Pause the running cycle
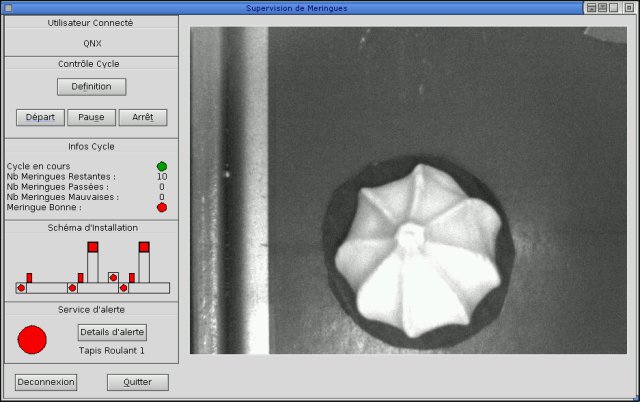This screenshot has width=640, height=402. click(x=91, y=118)
